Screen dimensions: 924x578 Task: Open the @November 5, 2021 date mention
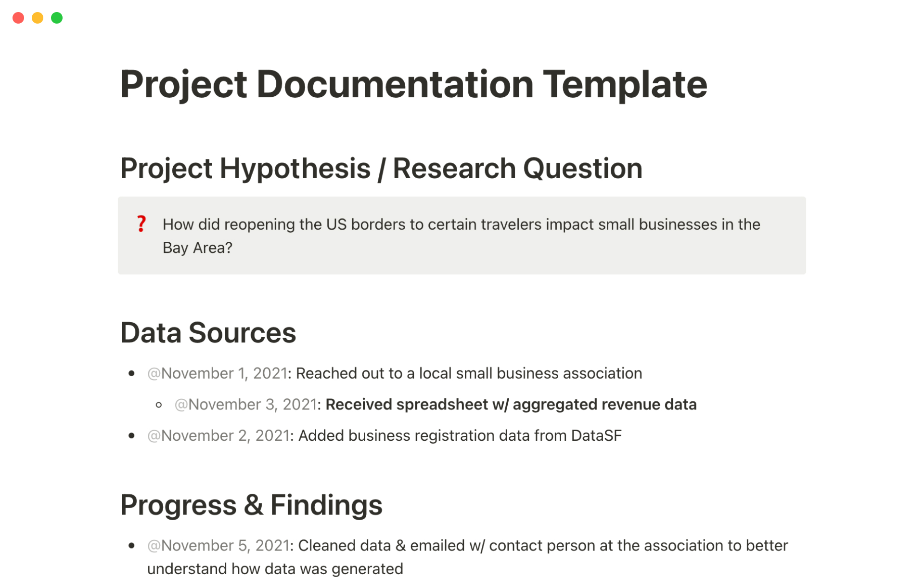218,545
